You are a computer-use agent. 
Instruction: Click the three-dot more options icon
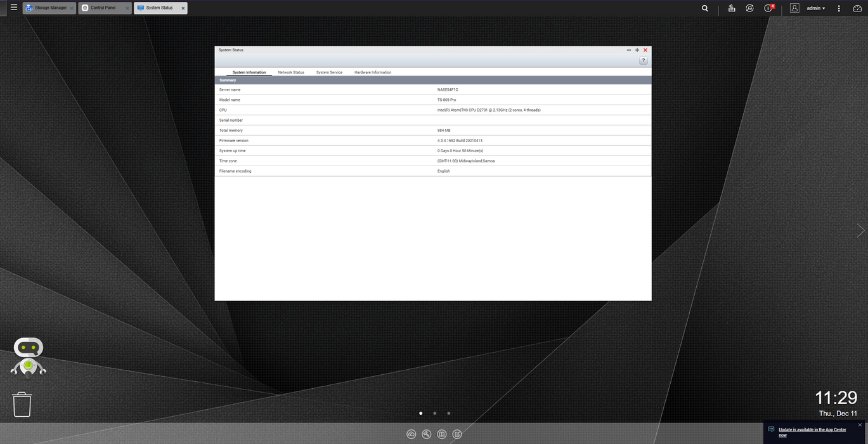(839, 8)
